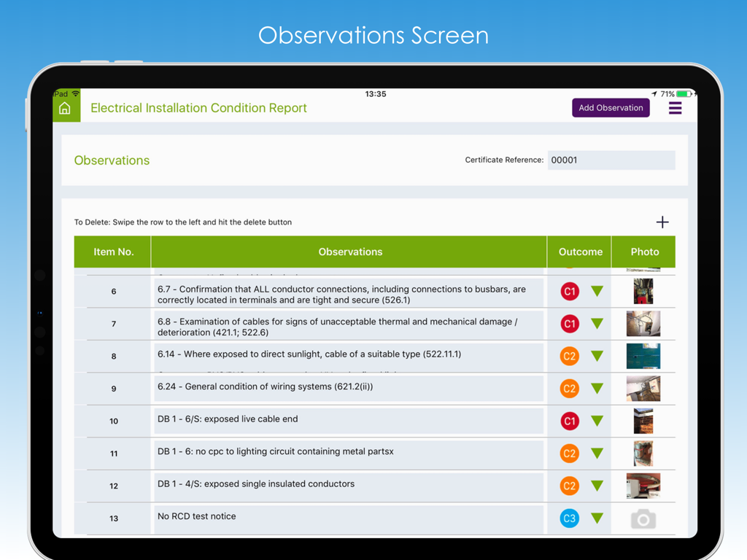This screenshot has width=747, height=560.
Task: Tap the plus icon above the observations table
Action: tap(662, 222)
